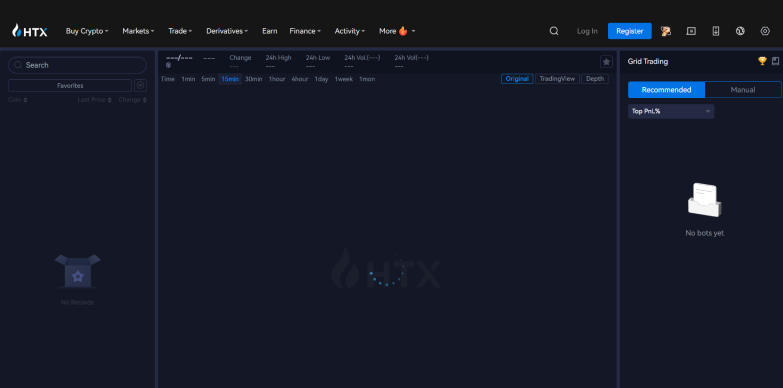Select the 1mon chart interval
The height and width of the screenshot is (388, 783).
tap(367, 79)
